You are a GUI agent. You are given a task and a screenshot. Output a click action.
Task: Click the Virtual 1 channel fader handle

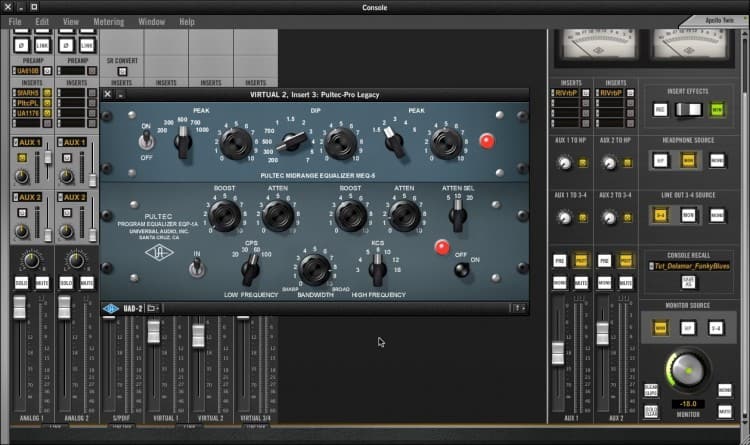click(x=154, y=332)
